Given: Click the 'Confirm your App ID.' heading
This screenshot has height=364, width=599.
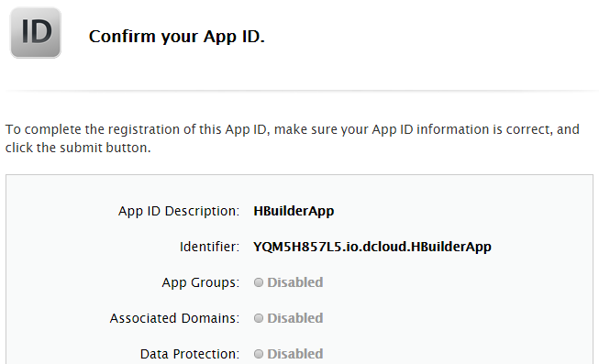Looking at the screenshot, I should point(176,37).
